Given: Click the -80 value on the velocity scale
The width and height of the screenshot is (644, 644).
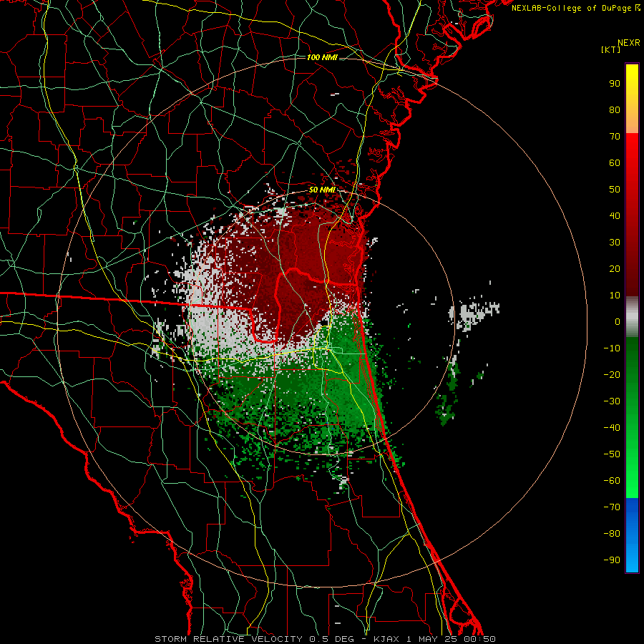Looking at the screenshot, I should pos(612,534).
